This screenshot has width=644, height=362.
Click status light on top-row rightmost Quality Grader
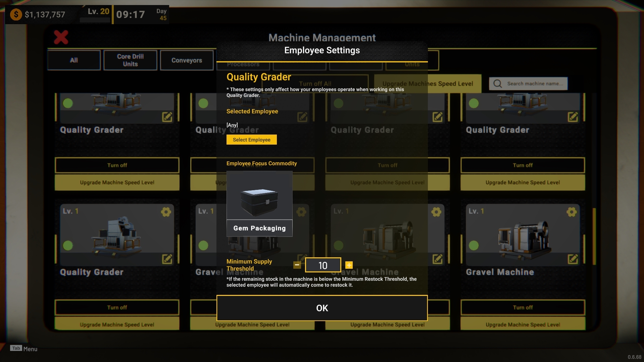click(x=474, y=103)
